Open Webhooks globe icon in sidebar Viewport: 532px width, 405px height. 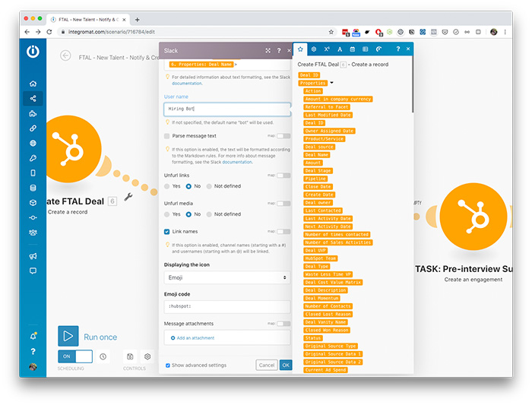pos(33,143)
